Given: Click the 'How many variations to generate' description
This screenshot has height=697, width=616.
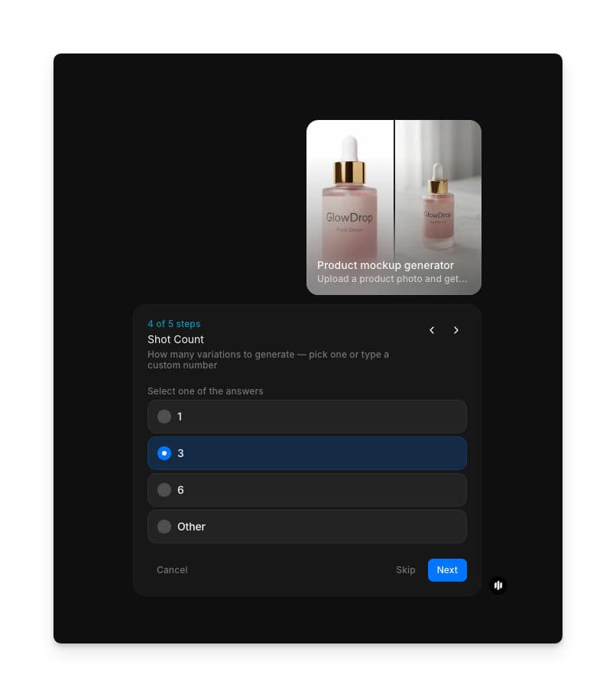Looking at the screenshot, I should (x=268, y=360).
